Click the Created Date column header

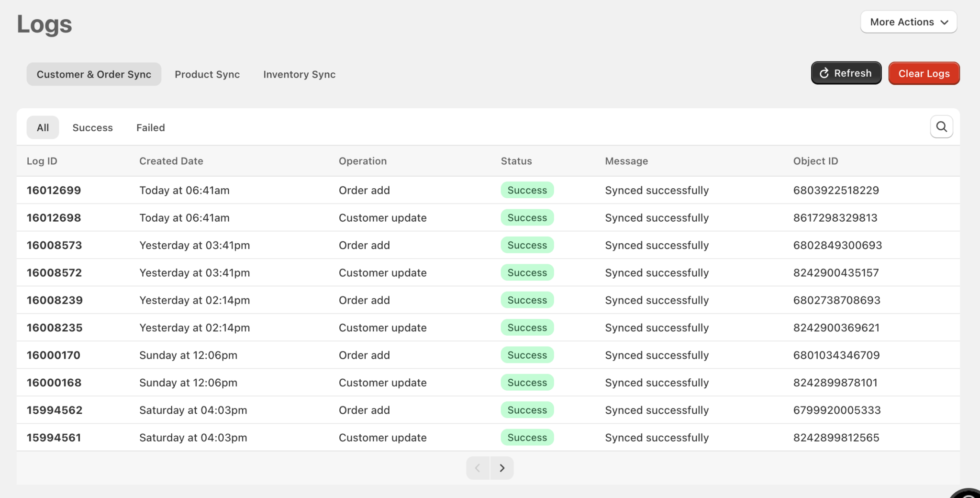tap(171, 161)
